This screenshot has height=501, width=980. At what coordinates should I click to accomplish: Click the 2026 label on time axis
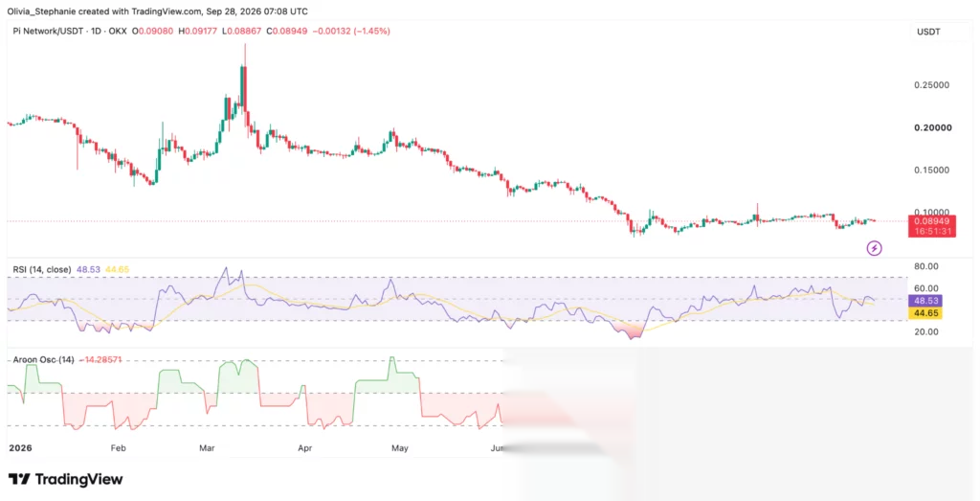21,448
